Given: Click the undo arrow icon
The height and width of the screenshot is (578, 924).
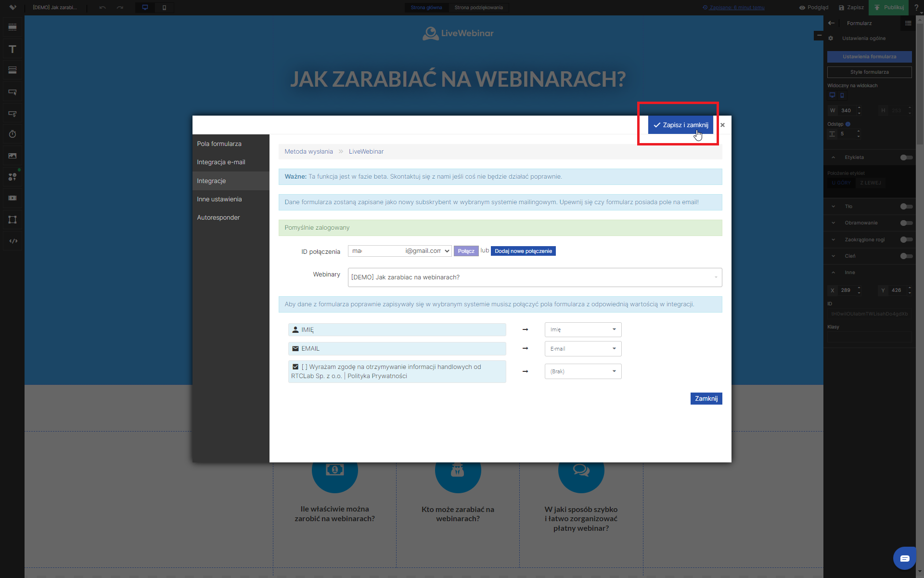Looking at the screenshot, I should click(x=103, y=7).
